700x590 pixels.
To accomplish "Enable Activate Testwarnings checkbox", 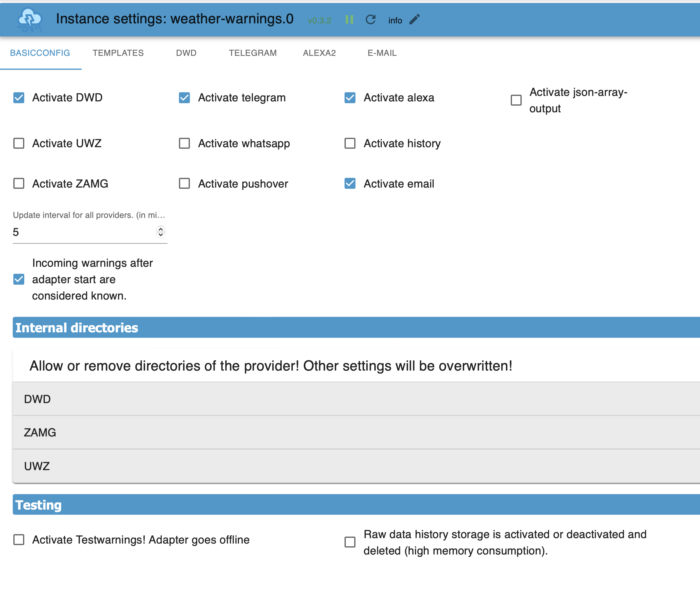I will click(19, 540).
